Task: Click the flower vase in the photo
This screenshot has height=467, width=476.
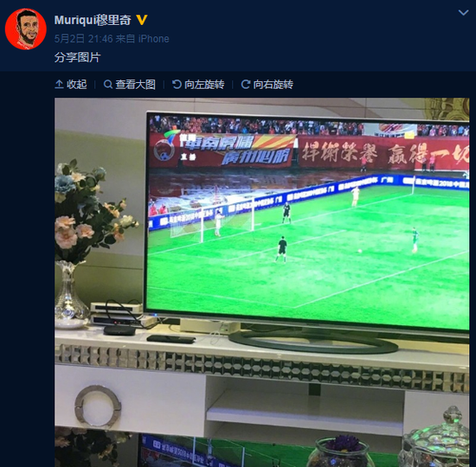Action: click(x=72, y=294)
